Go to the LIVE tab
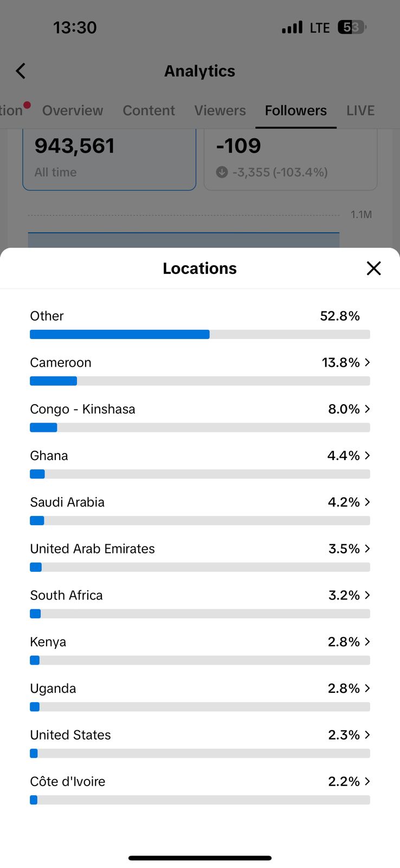The width and height of the screenshot is (400, 868). tap(360, 111)
